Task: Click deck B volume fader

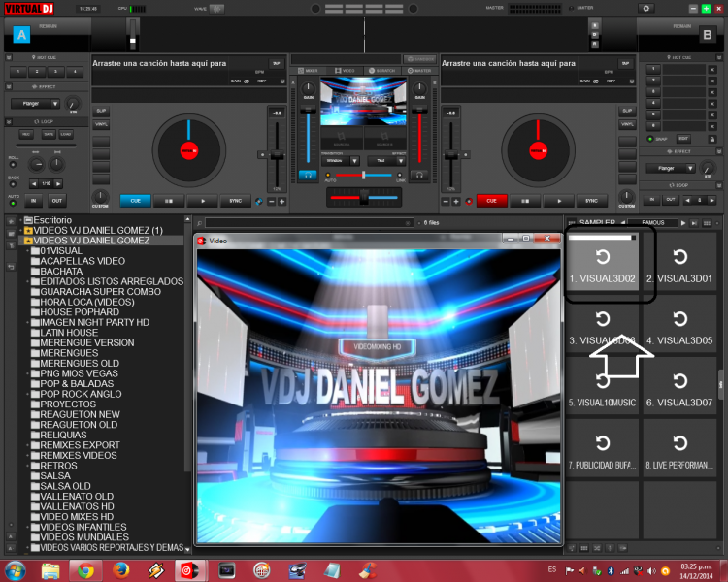Action: click(419, 111)
